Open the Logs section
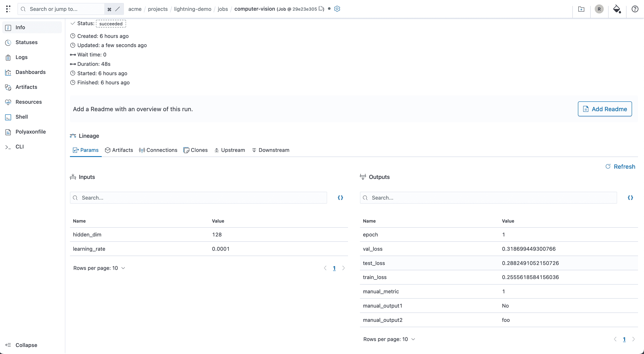The image size is (644, 354). 22,57
